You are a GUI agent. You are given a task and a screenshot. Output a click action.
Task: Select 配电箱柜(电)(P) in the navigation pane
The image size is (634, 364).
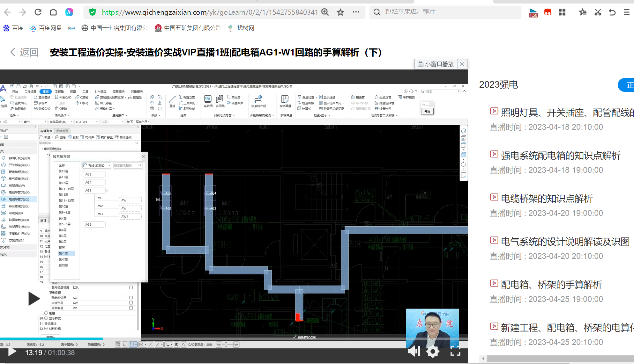click(x=19, y=172)
